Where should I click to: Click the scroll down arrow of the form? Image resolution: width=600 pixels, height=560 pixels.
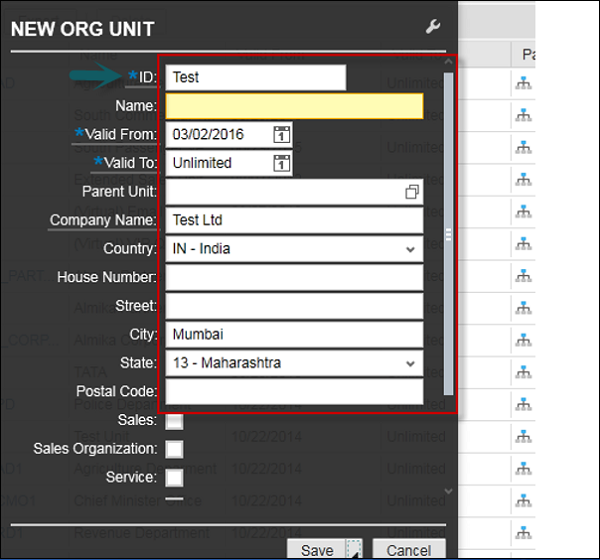(x=448, y=491)
